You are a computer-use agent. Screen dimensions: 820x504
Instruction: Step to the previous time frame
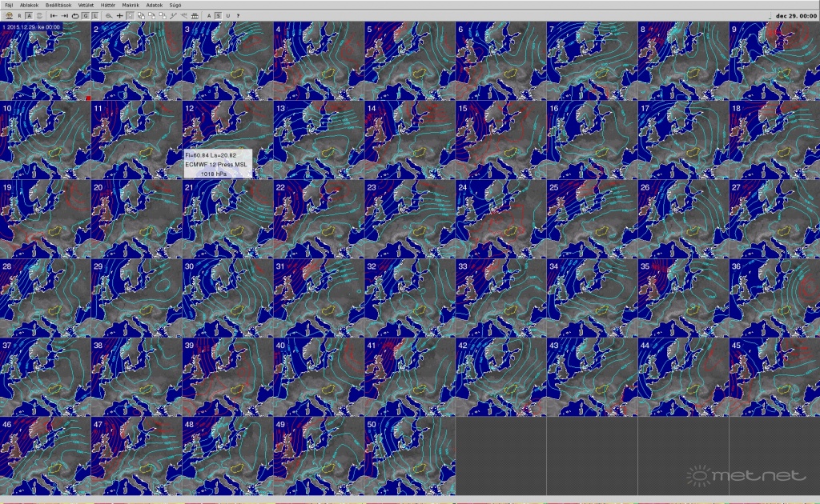coord(54,15)
